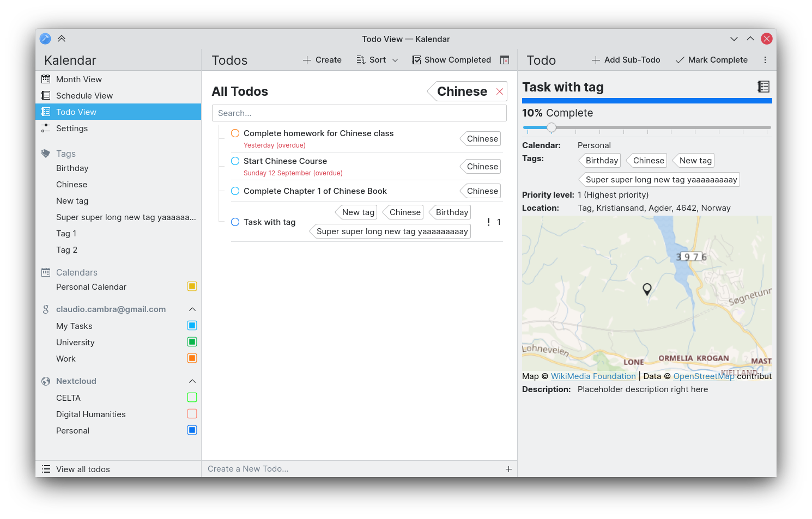
Task: Mark 'Complete homework for Chinese class' done circle
Action: pyautogui.click(x=235, y=133)
